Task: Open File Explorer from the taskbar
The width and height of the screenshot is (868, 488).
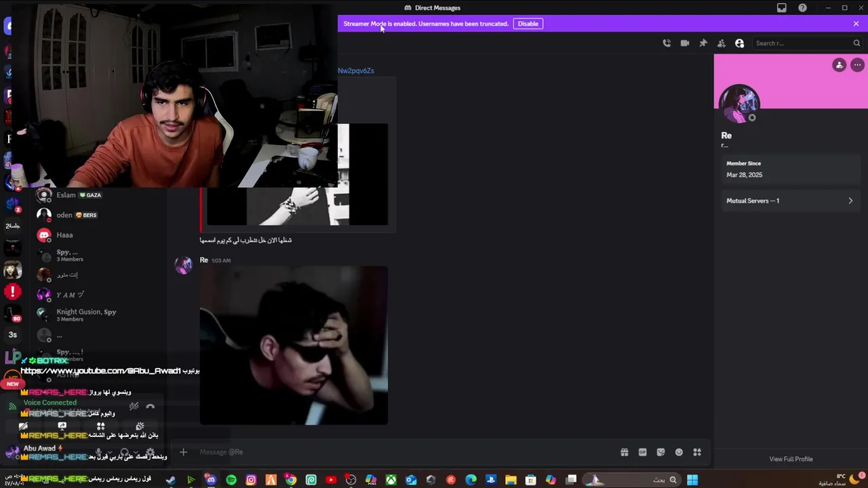Action: [511, 480]
